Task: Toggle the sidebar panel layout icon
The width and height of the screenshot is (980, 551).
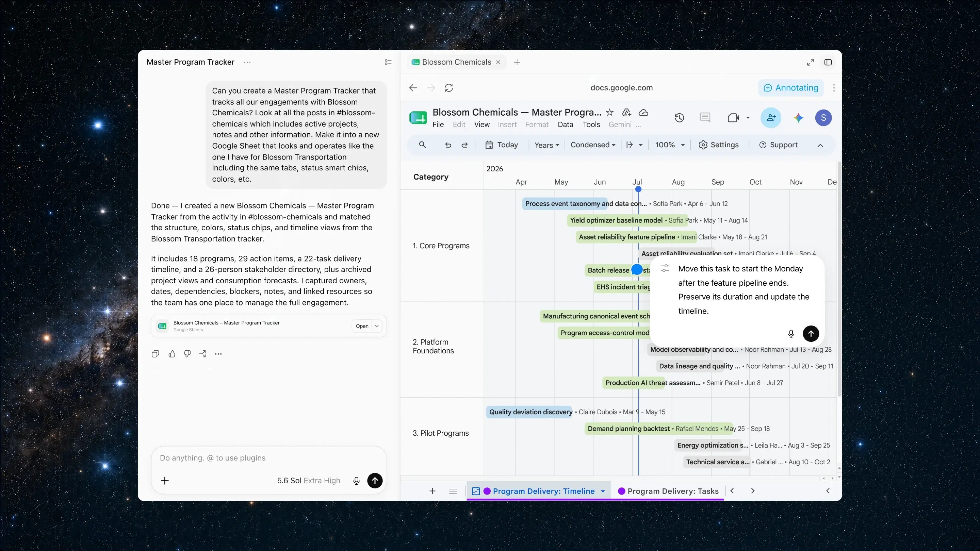Action: click(x=828, y=62)
